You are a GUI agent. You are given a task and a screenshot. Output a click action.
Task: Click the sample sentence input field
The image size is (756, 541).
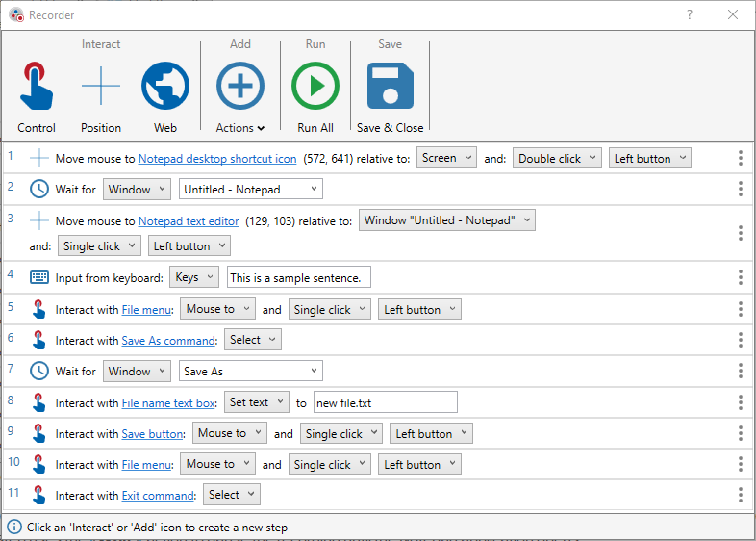[298, 278]
